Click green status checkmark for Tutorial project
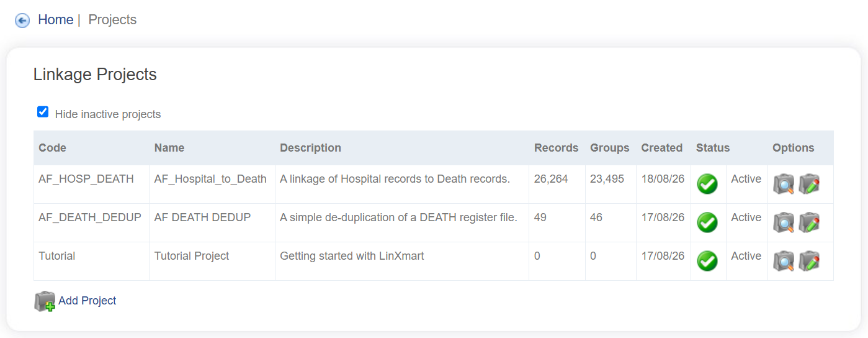Image resolution: width=868 pixels, height=338 pixels. tap(707, 261)
